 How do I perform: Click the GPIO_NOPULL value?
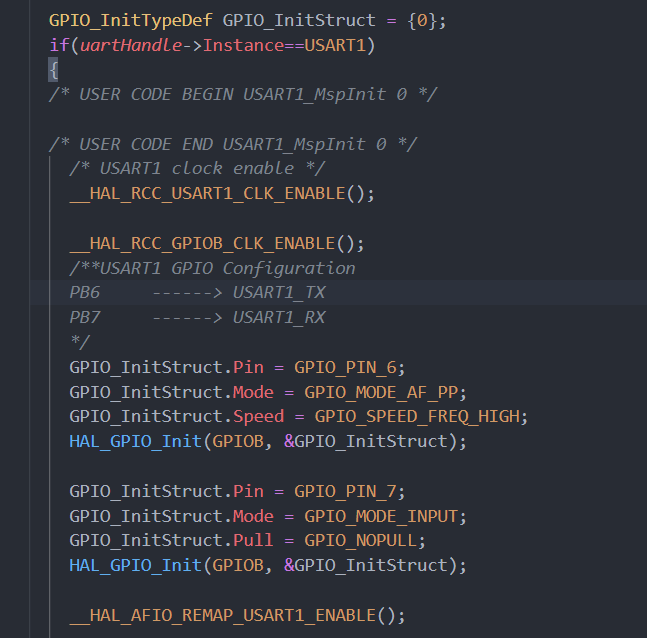361,540
